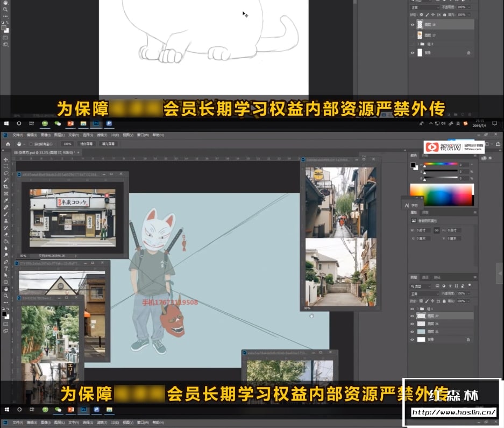Click the type layer filter icon

click(x=450, y=286)
